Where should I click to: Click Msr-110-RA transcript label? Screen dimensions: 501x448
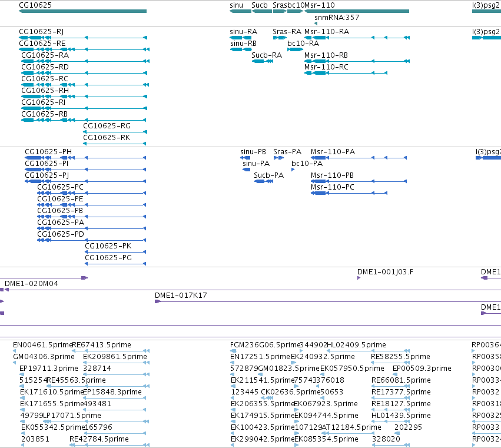click(327, 32)
